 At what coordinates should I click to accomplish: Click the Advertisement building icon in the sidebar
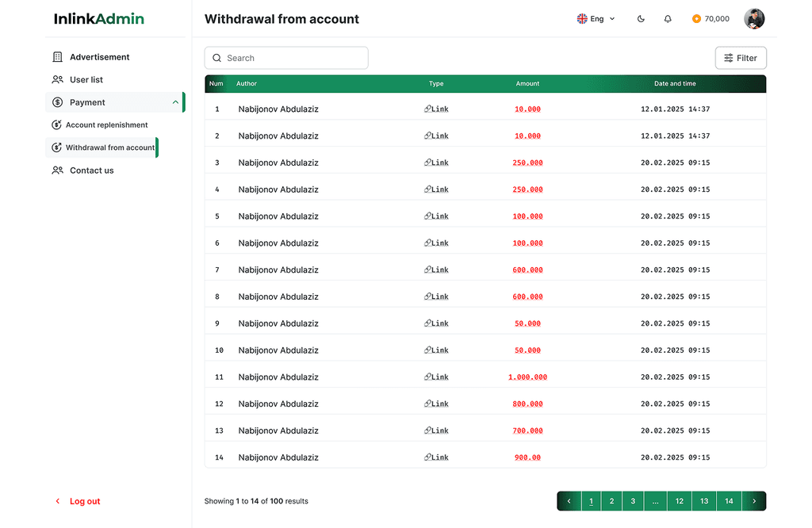pyautogui.click(x=57, y=57)
